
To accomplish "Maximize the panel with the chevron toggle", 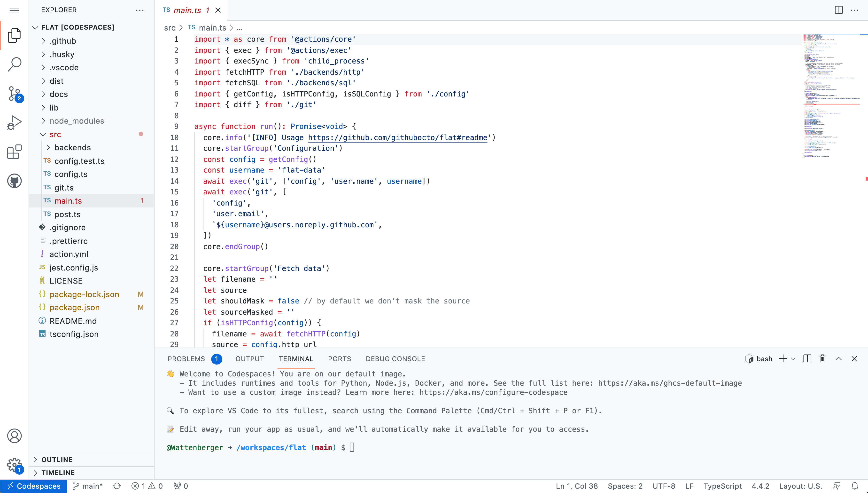I will [x=838, y=358].
